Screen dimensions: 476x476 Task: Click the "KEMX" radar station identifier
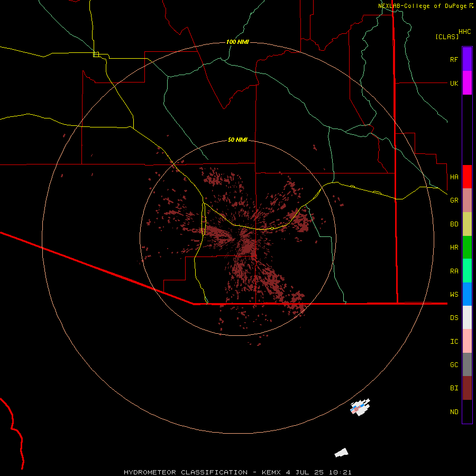coord(271,472)
